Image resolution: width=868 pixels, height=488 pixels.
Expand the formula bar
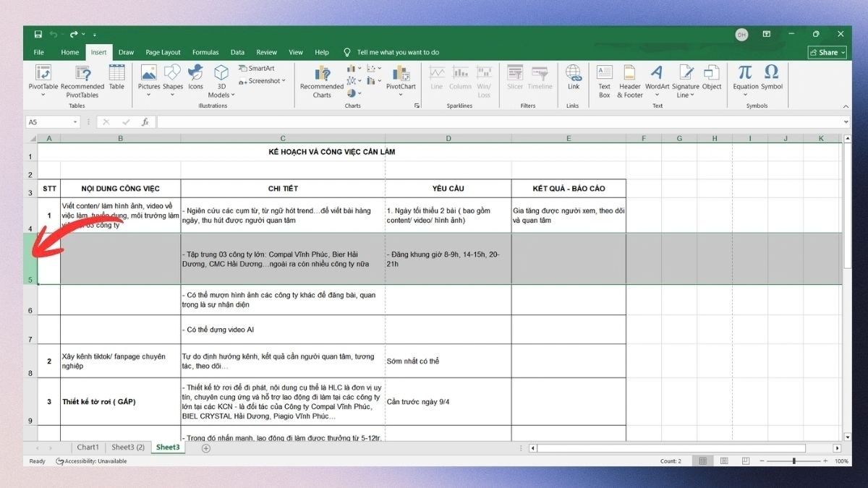coord(847,122)
